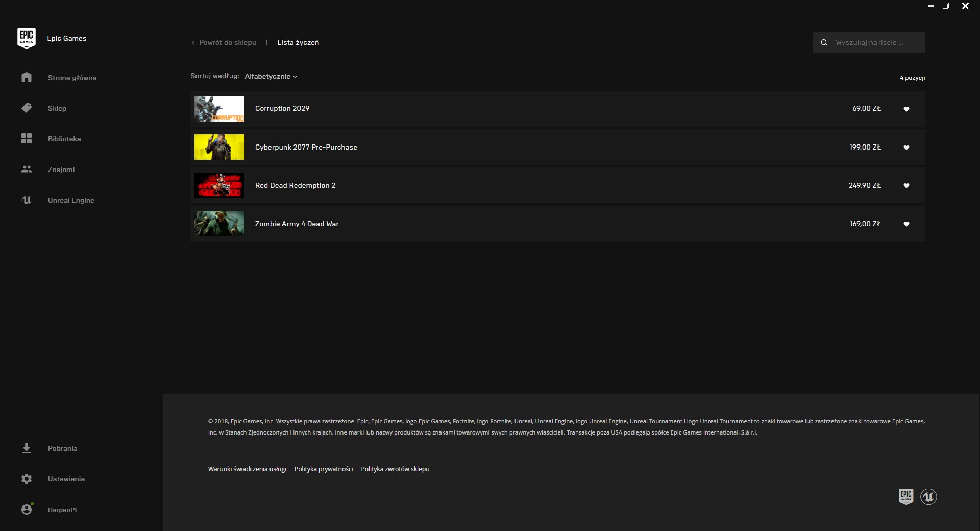
Task: Open the Strona główna home icon
Action: click(x=27, y=77)
